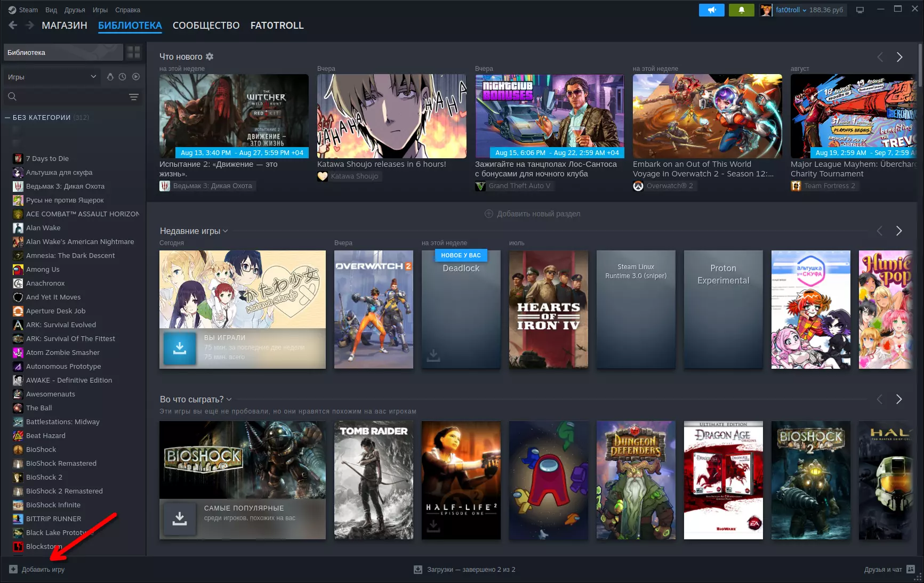This screenshot has width=924, height=583.
Task: Open the BioShock 2 cover
Action: pos(811,480)
